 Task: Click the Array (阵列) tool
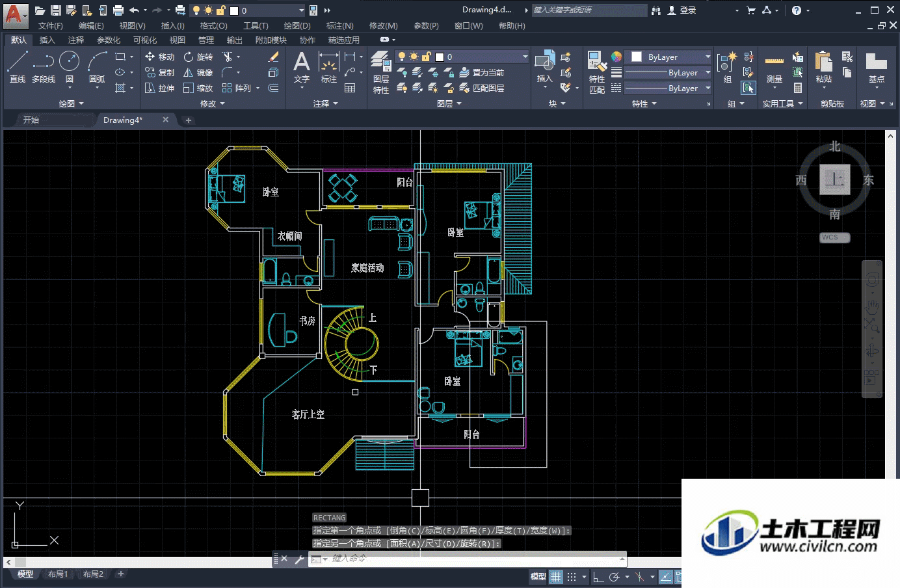236,88
